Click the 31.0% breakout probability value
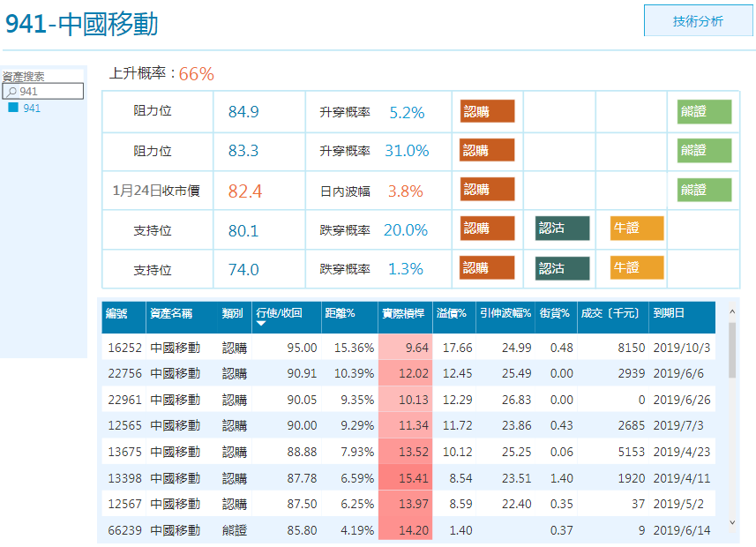Screen dimensions: 756x547 [407, 151]
